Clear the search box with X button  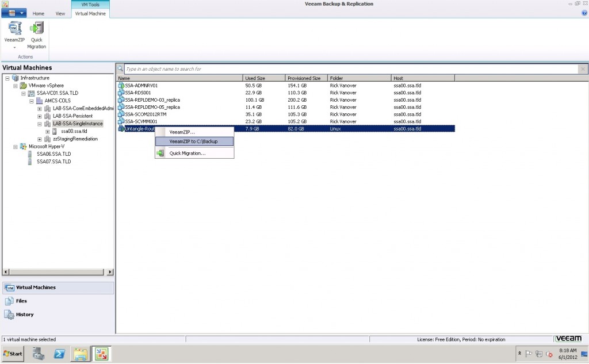583,69
